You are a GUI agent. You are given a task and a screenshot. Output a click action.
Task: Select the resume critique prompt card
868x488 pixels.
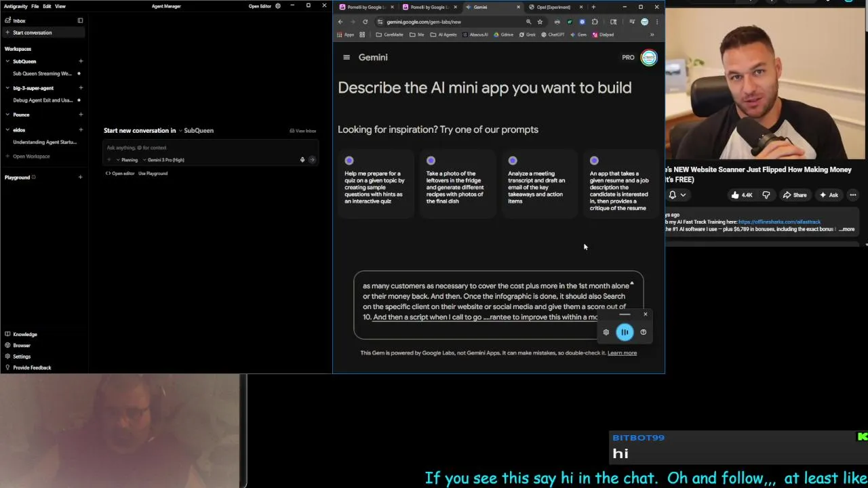[x=620, y=184]
